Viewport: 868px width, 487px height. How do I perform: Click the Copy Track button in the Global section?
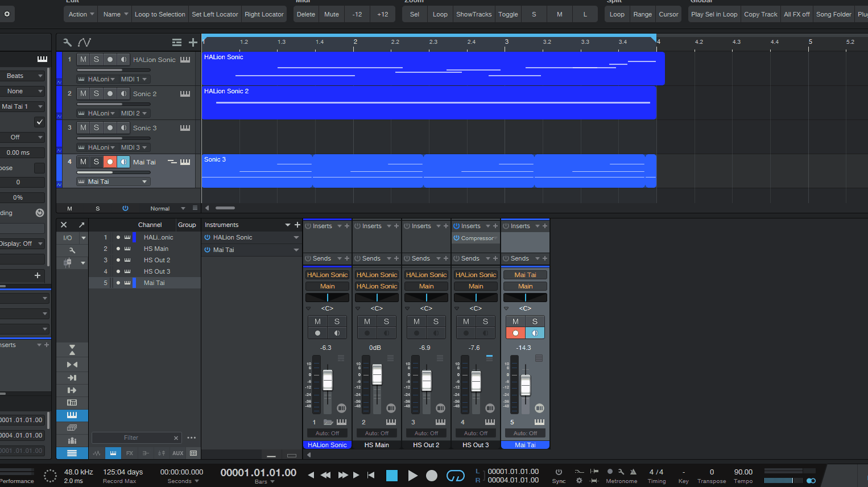[x=760, y=14]
